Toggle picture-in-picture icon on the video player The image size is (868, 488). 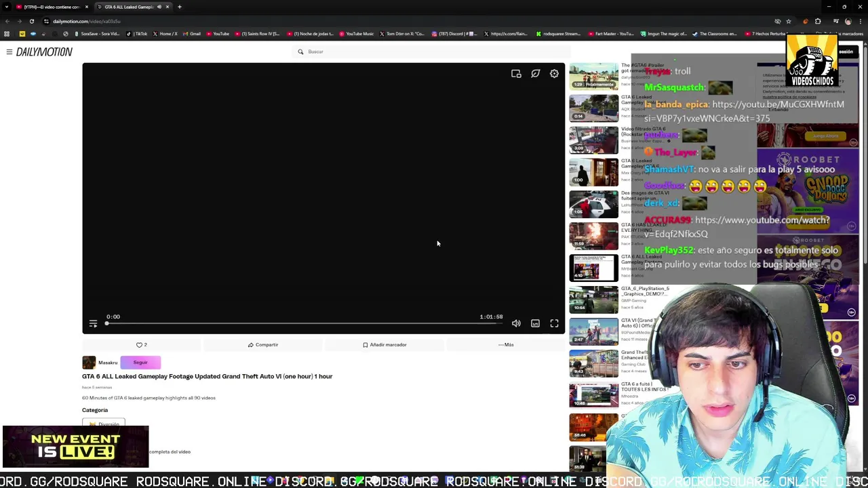pos(516,74)
